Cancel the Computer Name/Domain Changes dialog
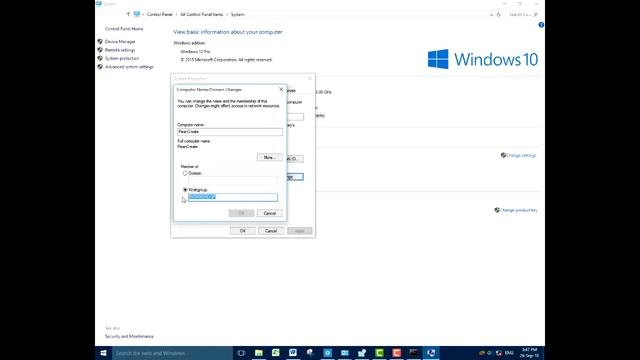The image size is (640, 360). (x=269, y=213)
